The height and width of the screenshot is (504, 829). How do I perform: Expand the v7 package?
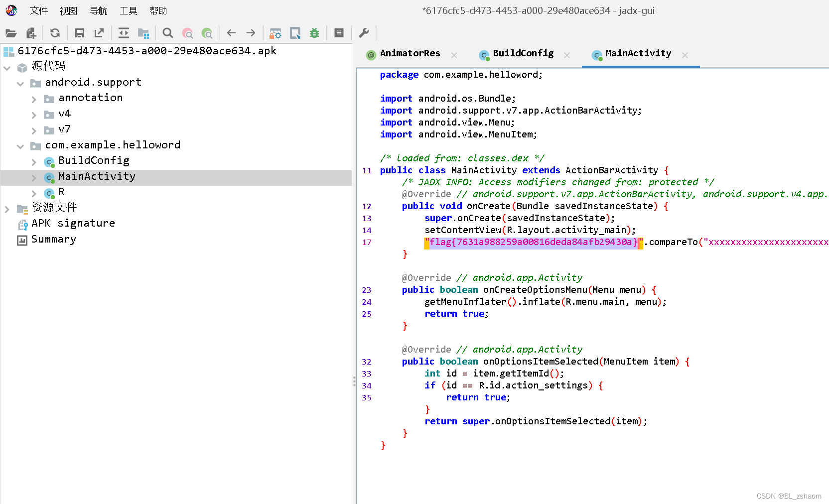coord(34,131)
